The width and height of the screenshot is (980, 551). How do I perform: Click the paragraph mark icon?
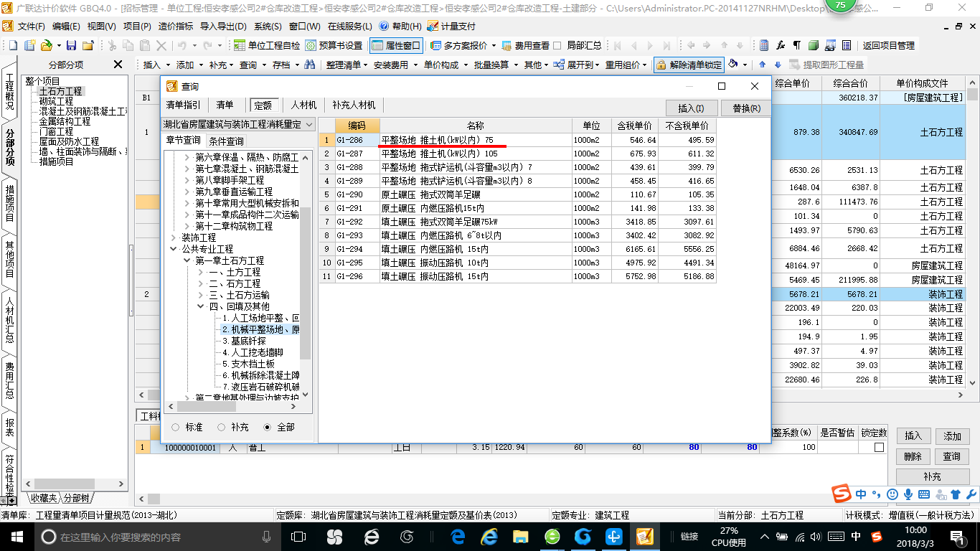click(x=797, y=45)
